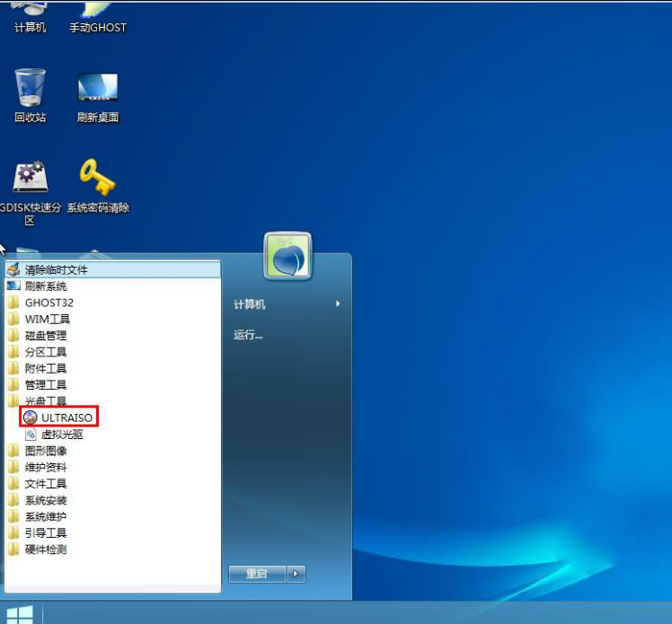Open the 系统维护 folder
This screenshot has height=624, width=672.
[112, 516]
